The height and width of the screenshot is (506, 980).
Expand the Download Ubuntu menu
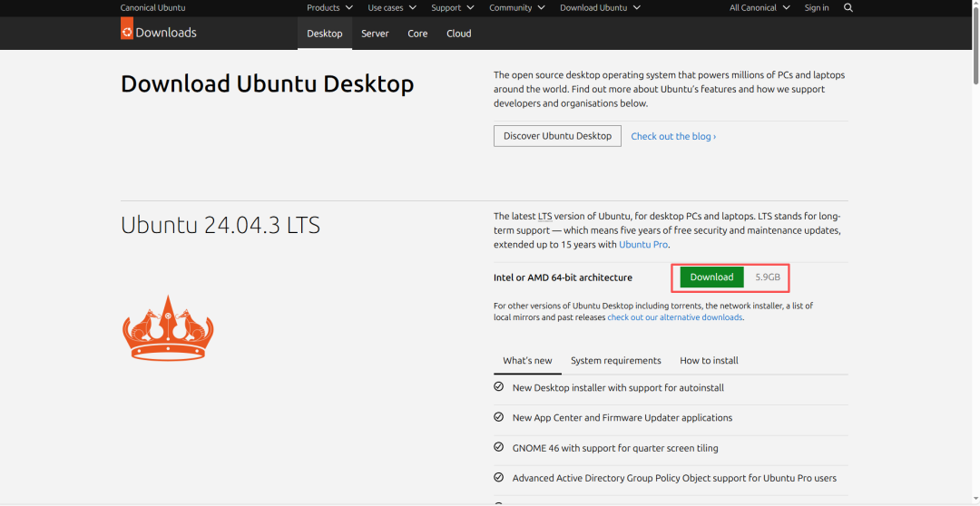(600, 8)
